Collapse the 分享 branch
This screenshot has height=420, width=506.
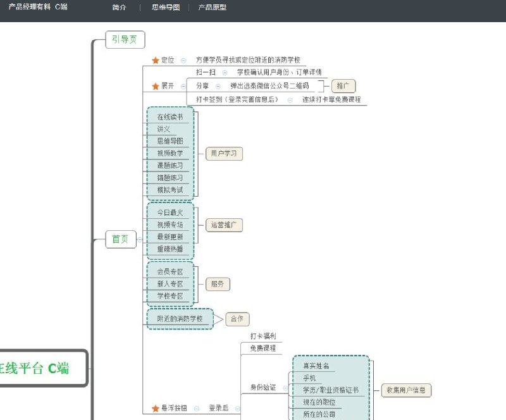coord(218,86)
